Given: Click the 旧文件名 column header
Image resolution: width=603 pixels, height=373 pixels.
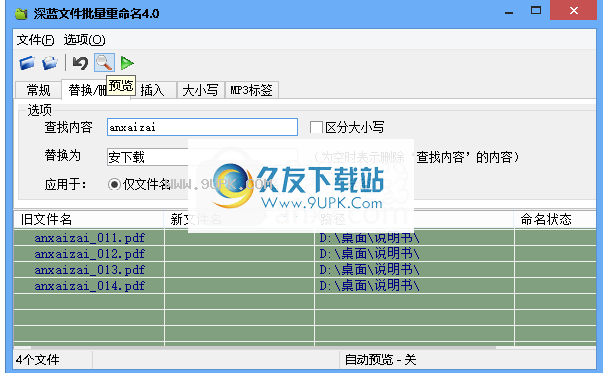Looking at the screenshot, I should [89, 220].
